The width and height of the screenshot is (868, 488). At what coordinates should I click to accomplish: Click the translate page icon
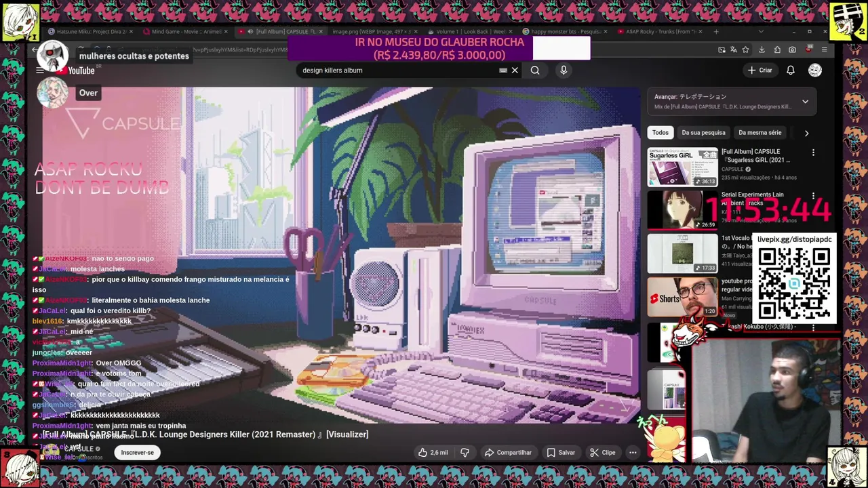pos(733,49)
